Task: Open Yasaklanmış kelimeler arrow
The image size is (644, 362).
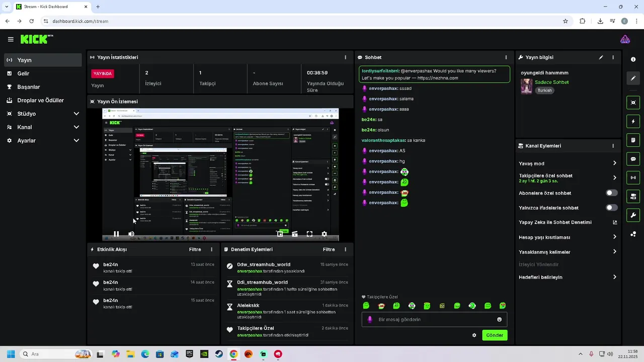Action: (x=614, y=252)
